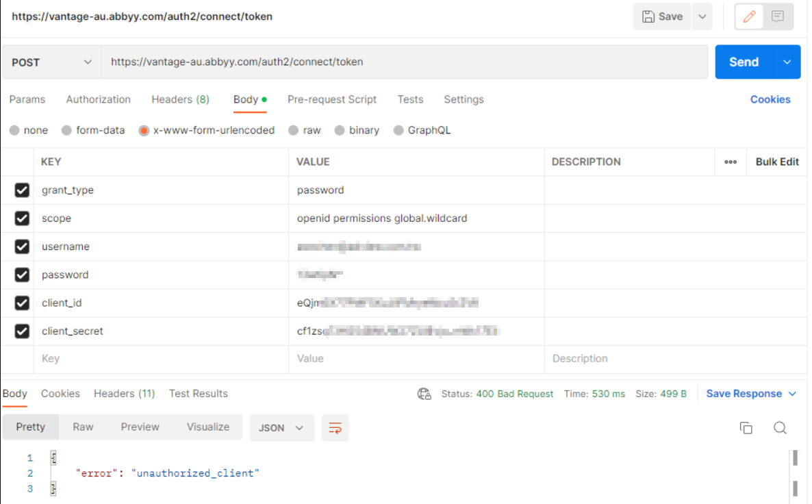The height and width of the screenshot is (504, 812).
Task: Click the request title URL text
Action: [x=142, y=16]
